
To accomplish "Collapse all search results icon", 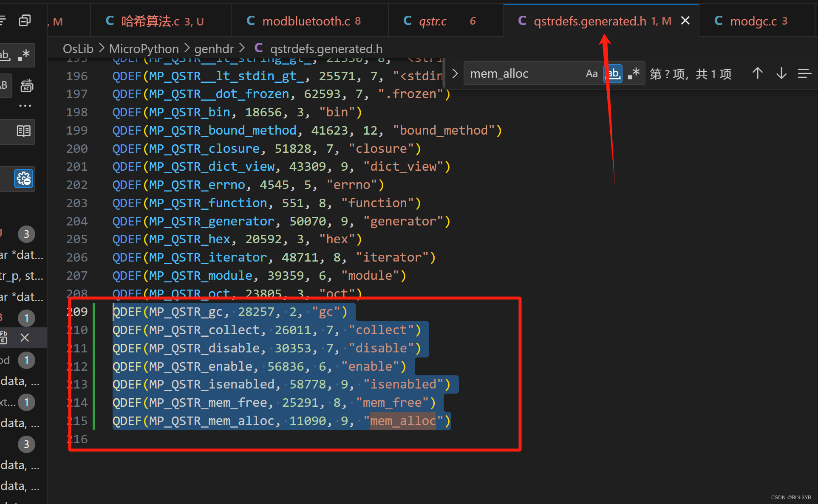I will [x=25, y=20].
